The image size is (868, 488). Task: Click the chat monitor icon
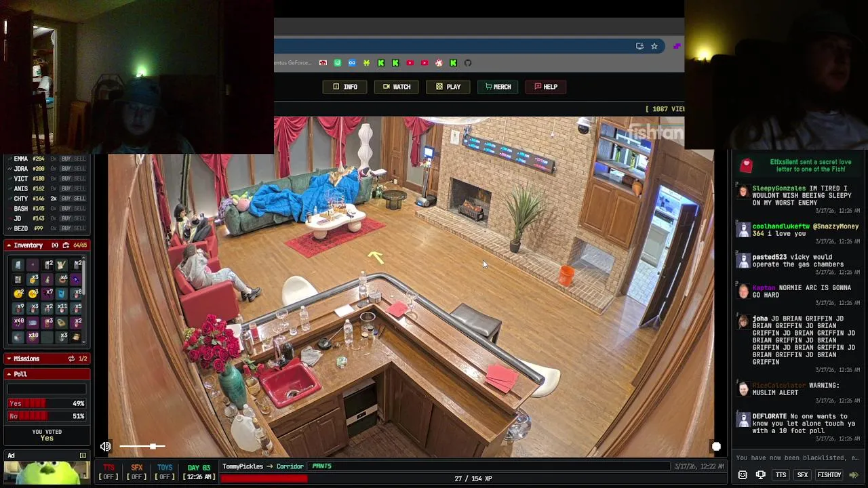(x=760, y=475)
